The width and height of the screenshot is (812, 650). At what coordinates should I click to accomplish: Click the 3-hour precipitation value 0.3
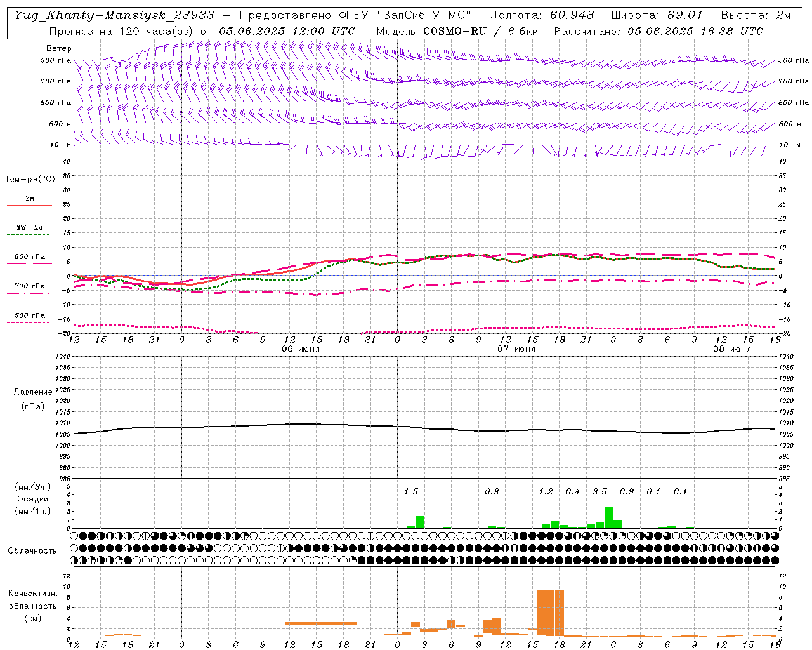492,492
